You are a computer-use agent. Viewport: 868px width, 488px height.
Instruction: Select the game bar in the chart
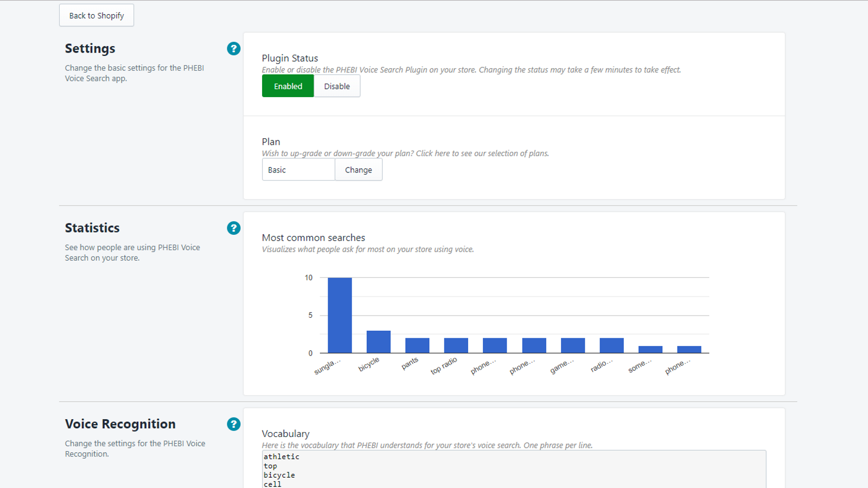(x=573, y=345)
